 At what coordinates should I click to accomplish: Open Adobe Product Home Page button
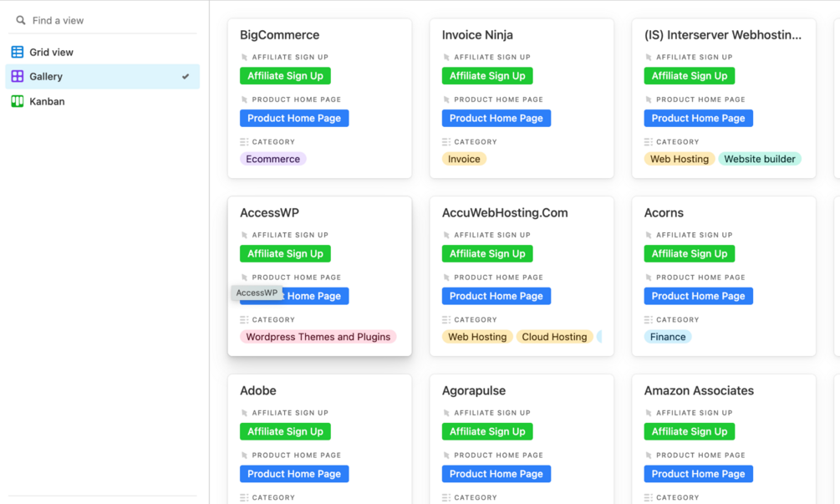(294, 474)
